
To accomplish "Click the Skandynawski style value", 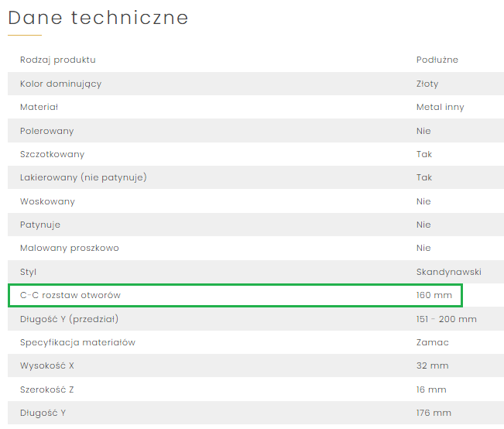I will click(449, 272).
